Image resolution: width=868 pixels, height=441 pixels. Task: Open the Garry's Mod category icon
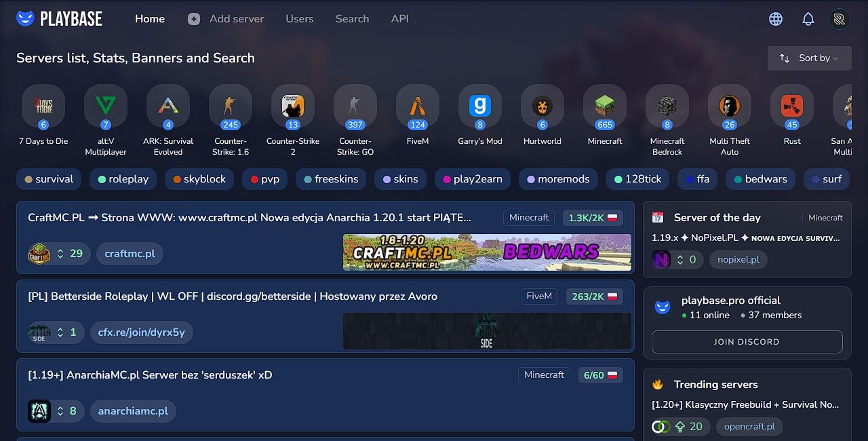pyautogui.click(x=479, y=106)
